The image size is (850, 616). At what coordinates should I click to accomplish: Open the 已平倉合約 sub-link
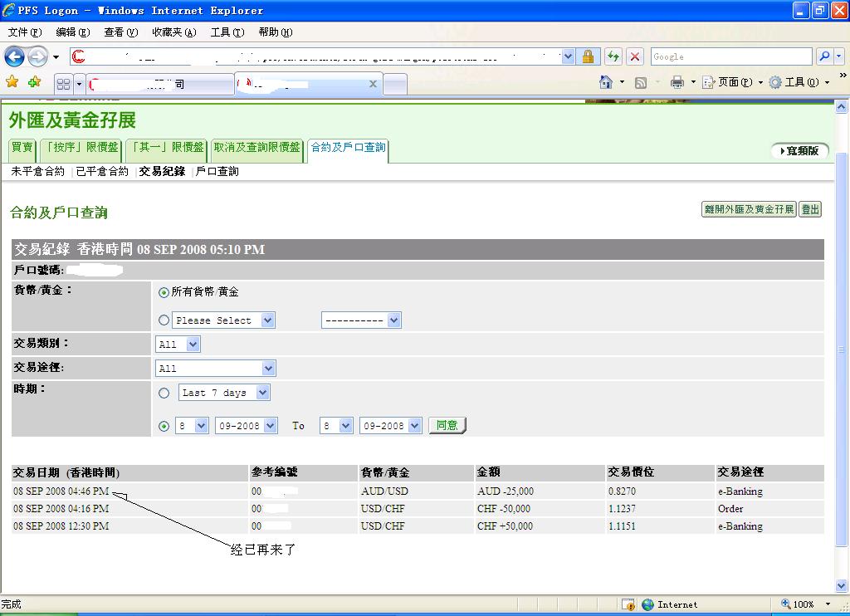[102, 171]
